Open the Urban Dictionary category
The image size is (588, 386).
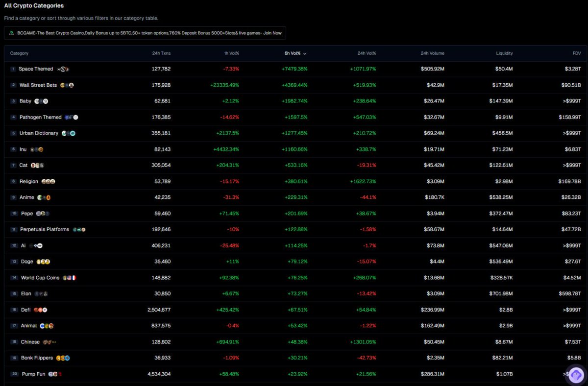(x=39, y=133)
